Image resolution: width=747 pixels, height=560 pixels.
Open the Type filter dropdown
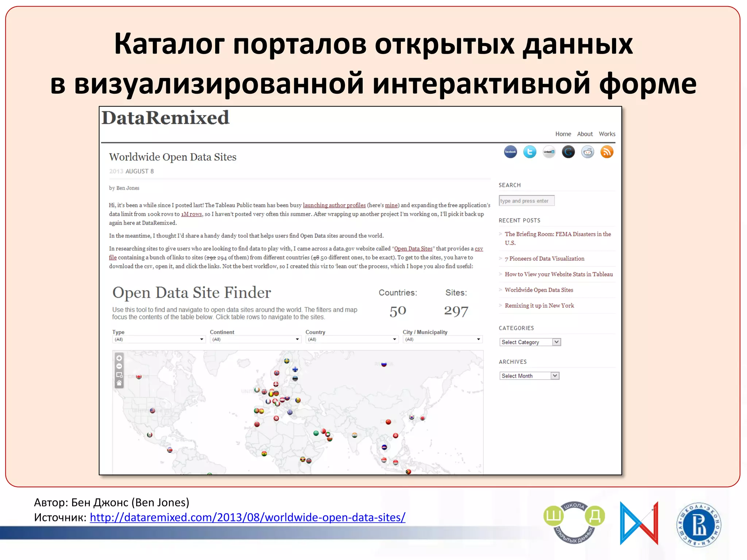click(x=158, y=339)
